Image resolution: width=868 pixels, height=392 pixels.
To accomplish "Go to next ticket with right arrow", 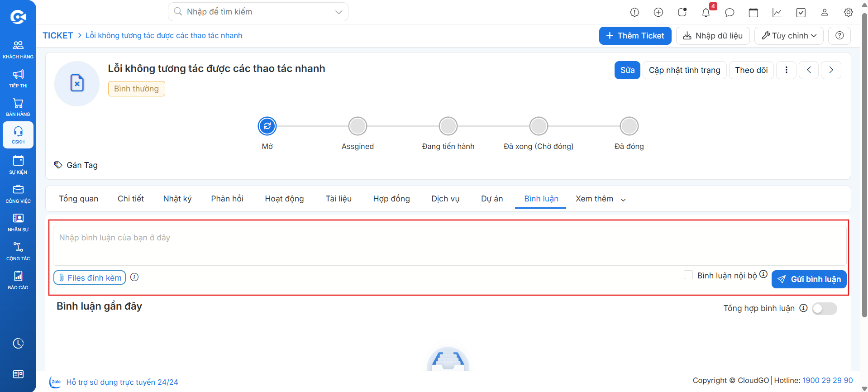I will (x=831, y=70).
